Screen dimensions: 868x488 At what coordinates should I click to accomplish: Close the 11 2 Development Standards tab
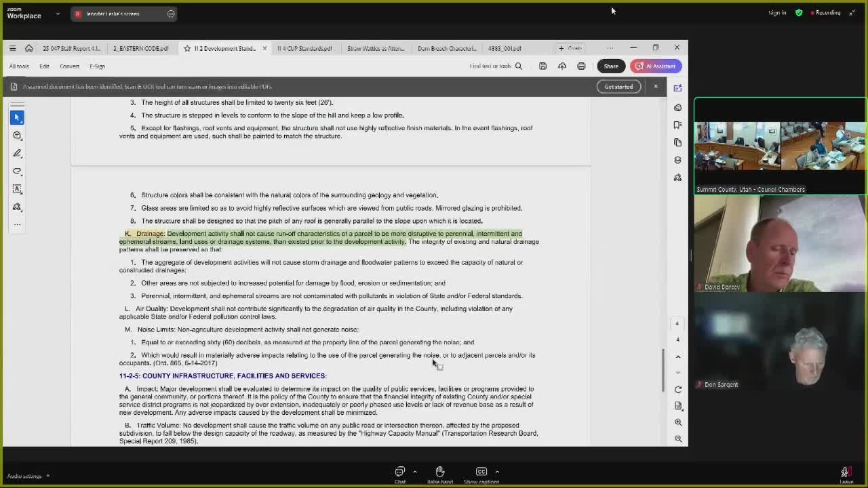pos(264,48)
